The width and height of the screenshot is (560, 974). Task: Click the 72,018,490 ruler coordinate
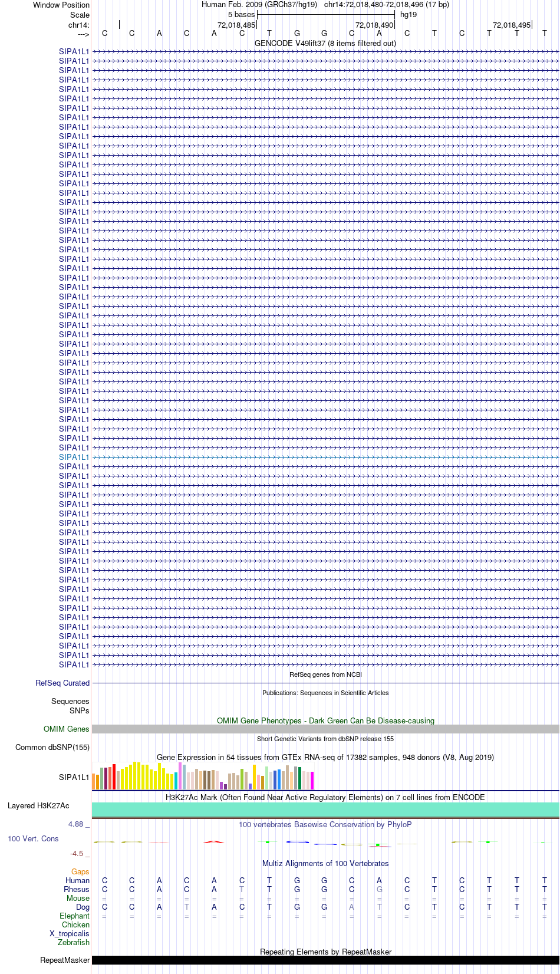tap(374, 25)
